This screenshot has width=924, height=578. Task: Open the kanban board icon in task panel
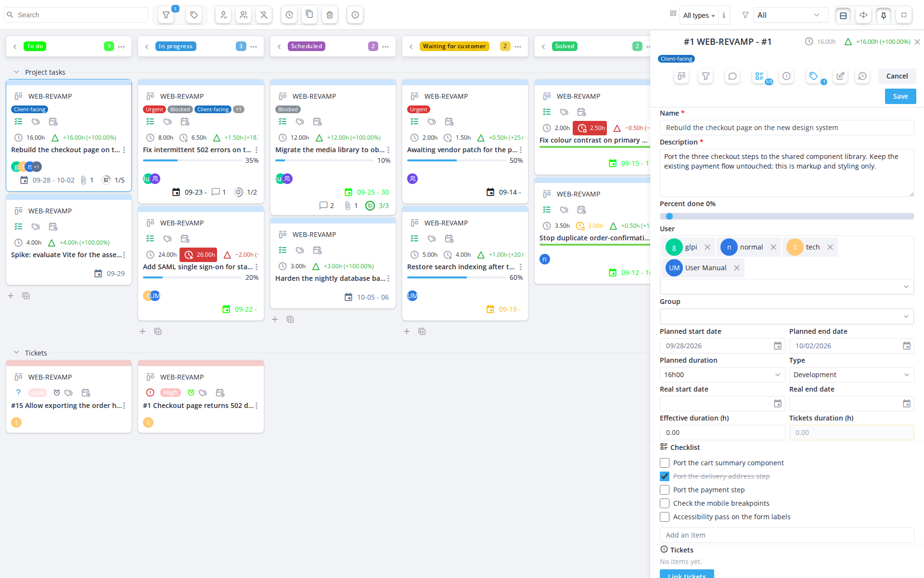(x=681, y=76)
